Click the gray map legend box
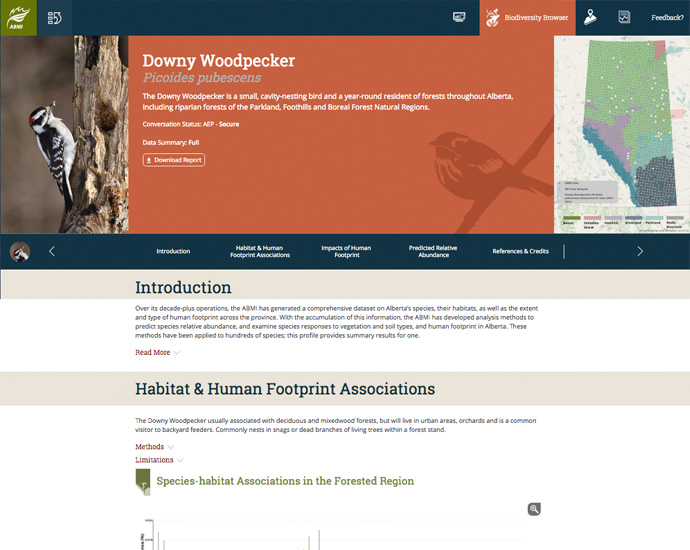 [x=587, y=192]
